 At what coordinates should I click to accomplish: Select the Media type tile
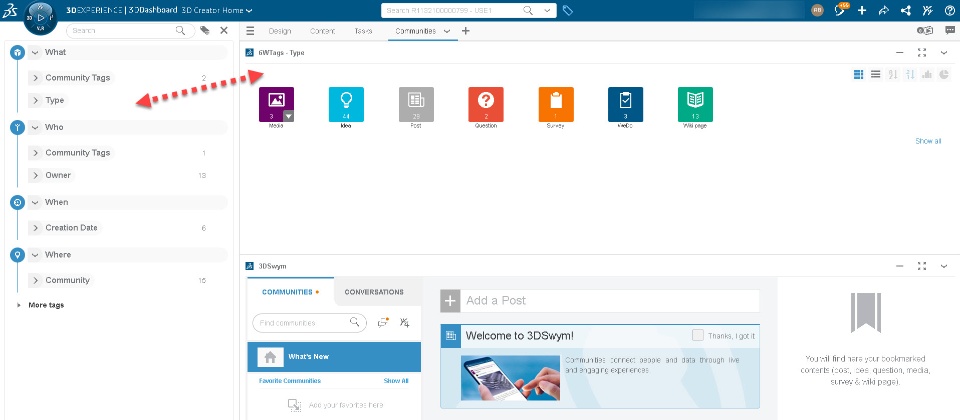click(276, 104)
